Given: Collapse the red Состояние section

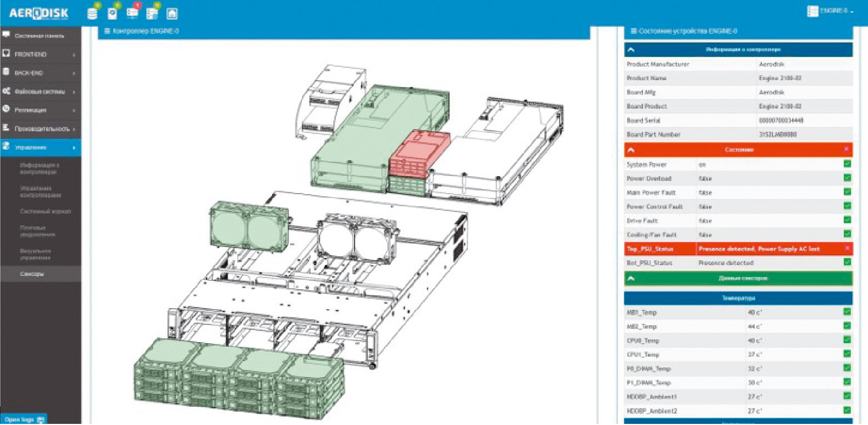Looking at the screenshot, I should (631, 150).
